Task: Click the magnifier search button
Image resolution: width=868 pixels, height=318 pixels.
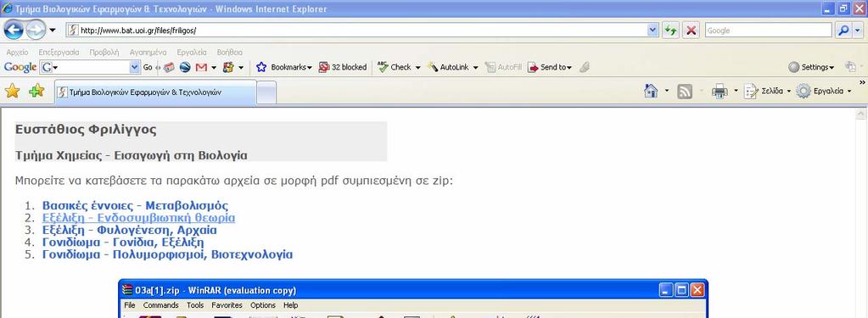Action: tap(843, 31)
